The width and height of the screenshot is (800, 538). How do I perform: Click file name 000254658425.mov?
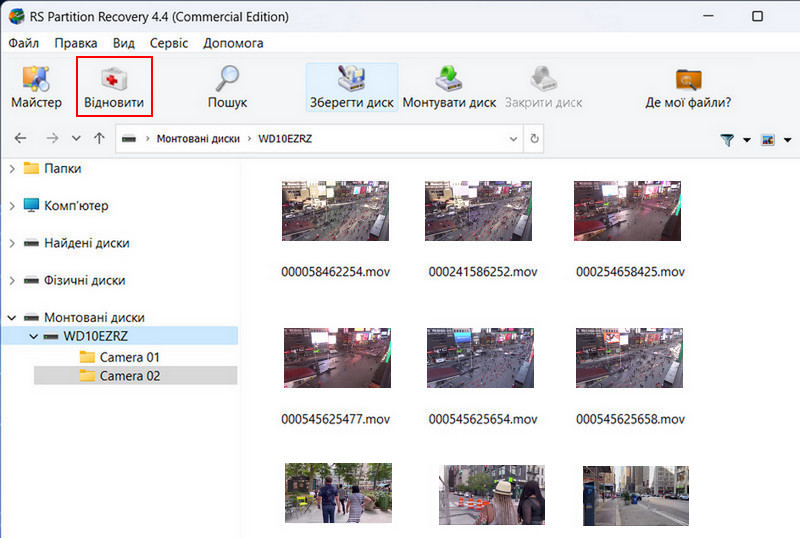pyautogui.click(x=630, y=272)
